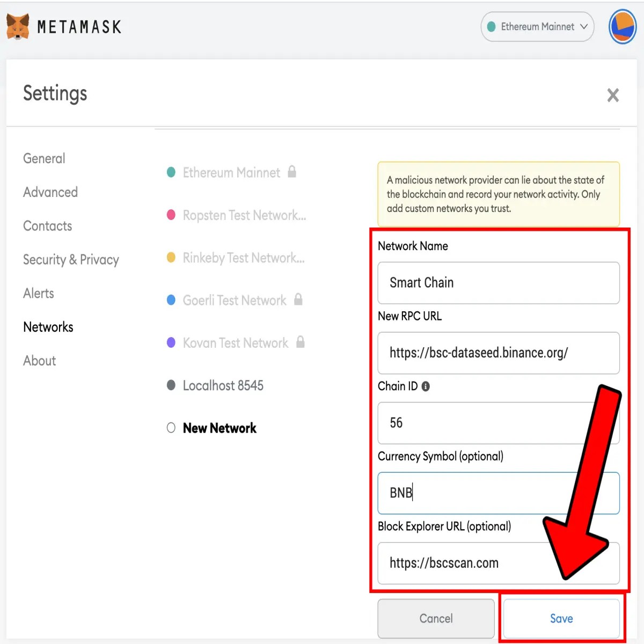Open the Alerts settings tab
Screen dimensions: 644x644
tap(39, 293)
